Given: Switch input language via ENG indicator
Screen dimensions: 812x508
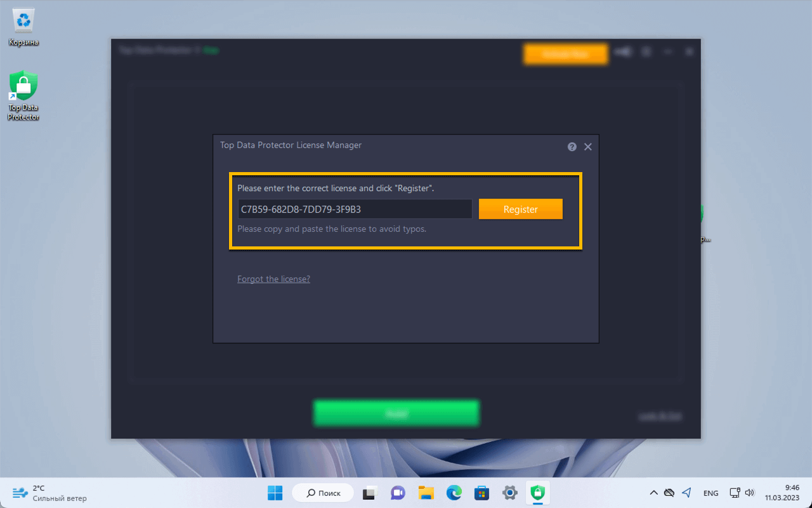Looking at the screenshot, I should coord(710,493).
